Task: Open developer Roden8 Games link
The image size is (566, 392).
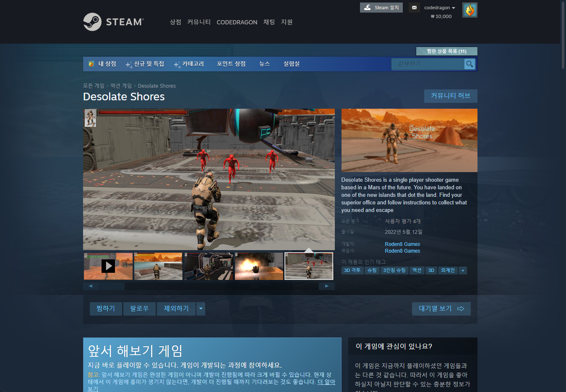Action: [x=402, y=244]
